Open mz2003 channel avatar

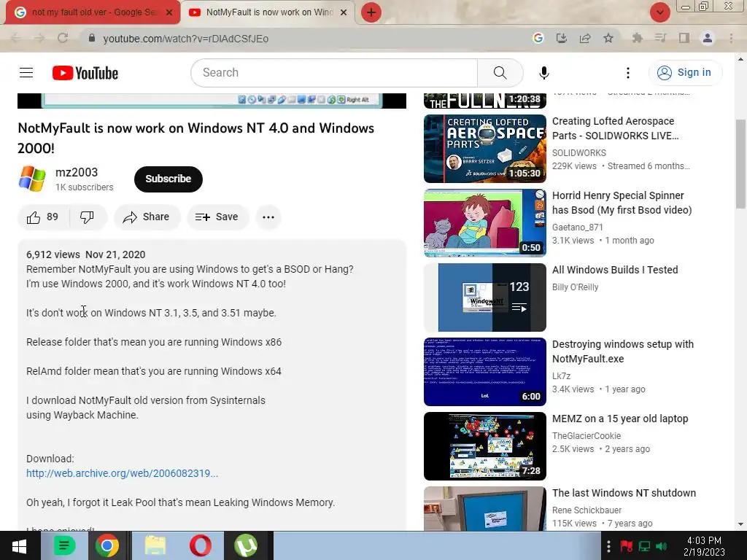(x=32, y=179)
